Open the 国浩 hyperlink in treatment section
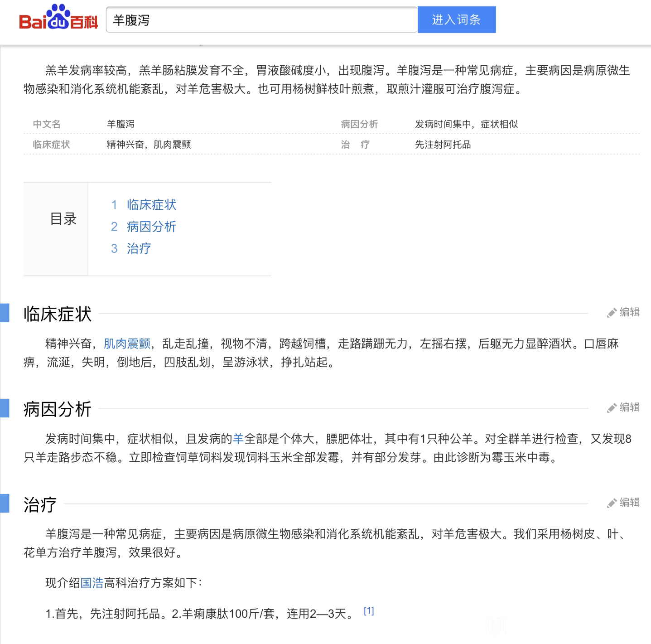This screenshot has height=644, width=651. [x=92, y=583]
